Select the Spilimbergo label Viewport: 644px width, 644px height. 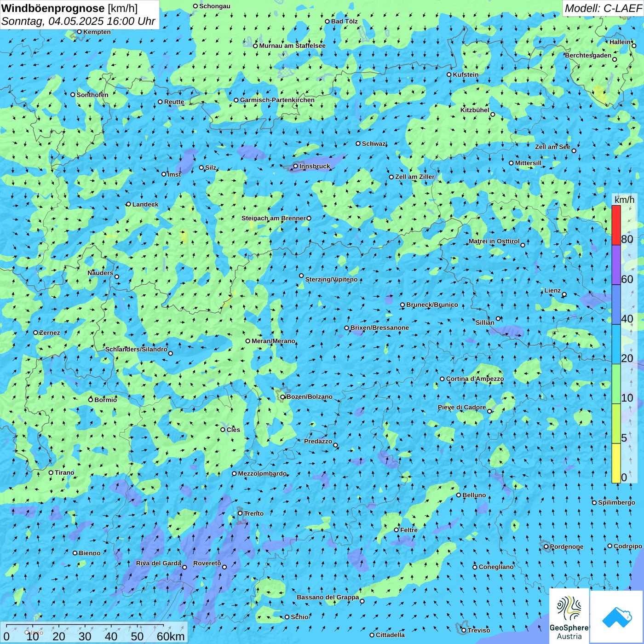[616, 502]
